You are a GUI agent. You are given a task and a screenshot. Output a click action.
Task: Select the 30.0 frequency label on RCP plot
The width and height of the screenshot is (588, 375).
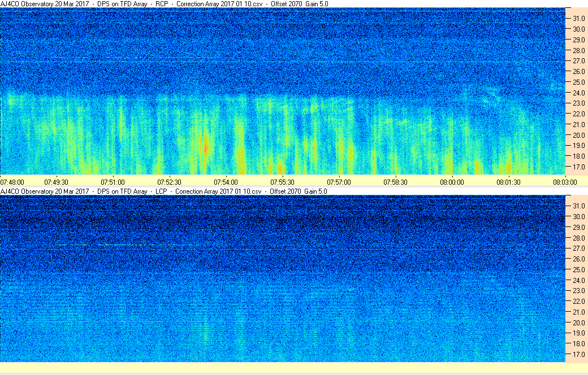(x=578, y=29)
